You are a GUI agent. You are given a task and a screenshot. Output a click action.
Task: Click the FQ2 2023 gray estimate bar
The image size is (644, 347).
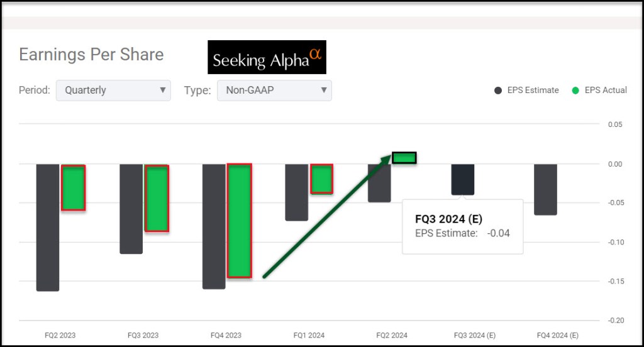(48, 227)
